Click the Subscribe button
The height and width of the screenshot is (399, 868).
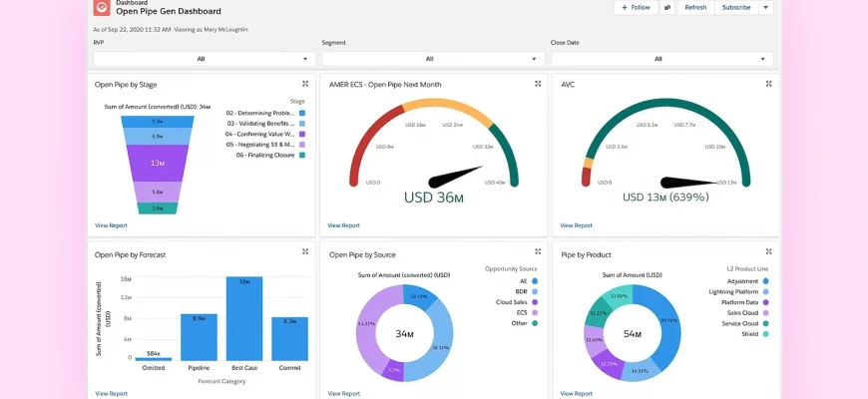736,7
